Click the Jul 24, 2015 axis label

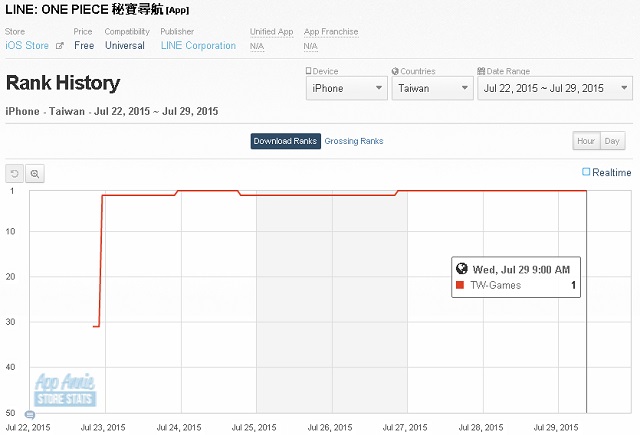click(x=179, y=428)
